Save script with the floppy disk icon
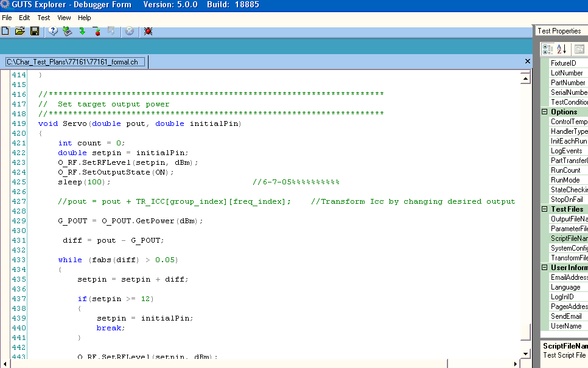 34,31
